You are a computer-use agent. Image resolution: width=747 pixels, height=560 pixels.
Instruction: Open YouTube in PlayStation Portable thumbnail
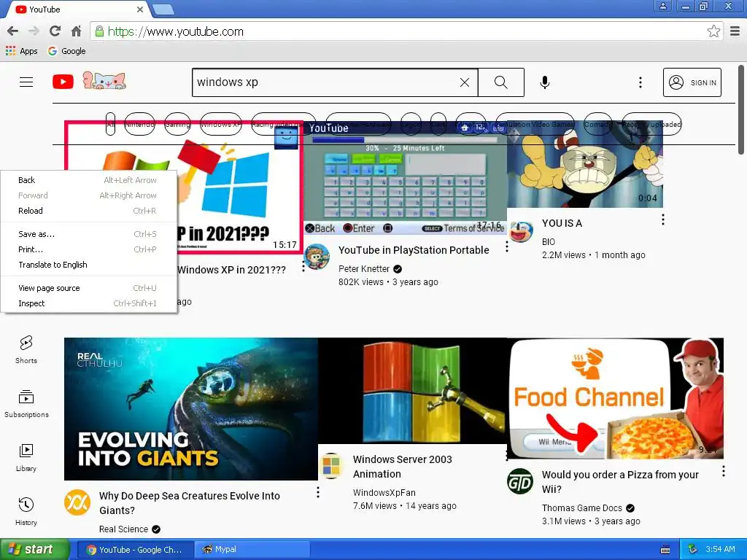405,178
